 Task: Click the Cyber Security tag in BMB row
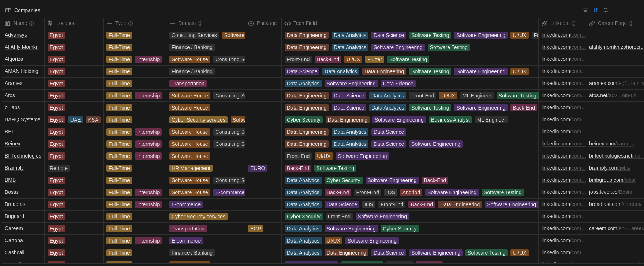343,180
